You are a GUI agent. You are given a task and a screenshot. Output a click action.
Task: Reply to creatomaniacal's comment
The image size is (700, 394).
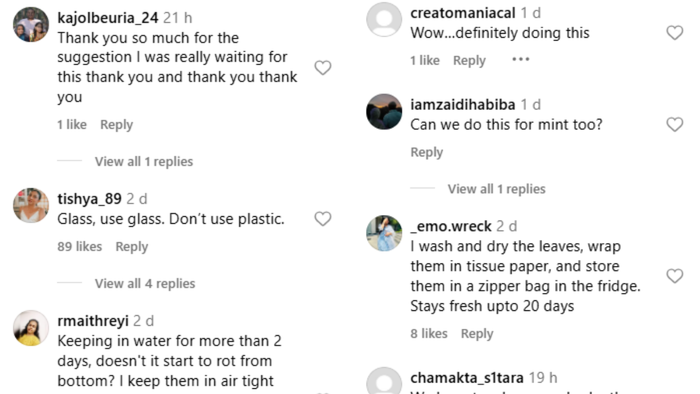(469, 60)
